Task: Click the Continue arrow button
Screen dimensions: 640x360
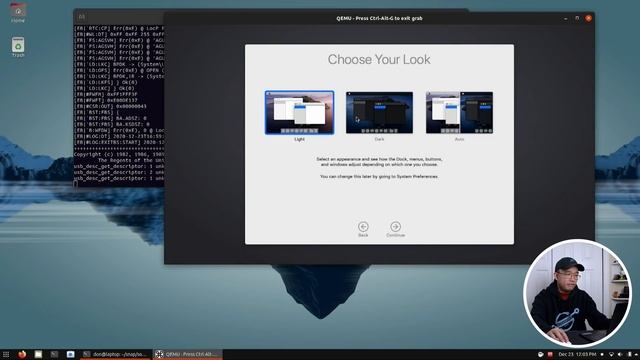Action: (x=395, y=227)
